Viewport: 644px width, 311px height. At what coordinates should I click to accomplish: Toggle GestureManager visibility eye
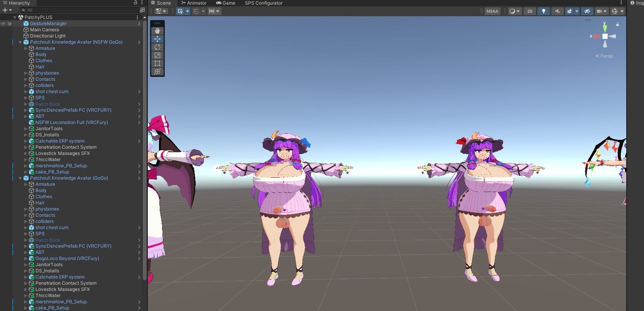(3, 24)
